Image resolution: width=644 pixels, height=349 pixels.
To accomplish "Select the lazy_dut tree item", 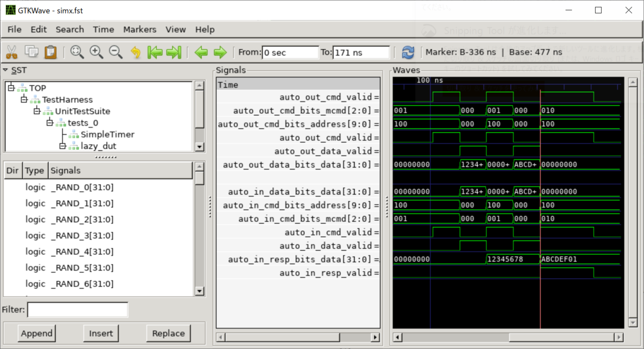I will [99, 146].
